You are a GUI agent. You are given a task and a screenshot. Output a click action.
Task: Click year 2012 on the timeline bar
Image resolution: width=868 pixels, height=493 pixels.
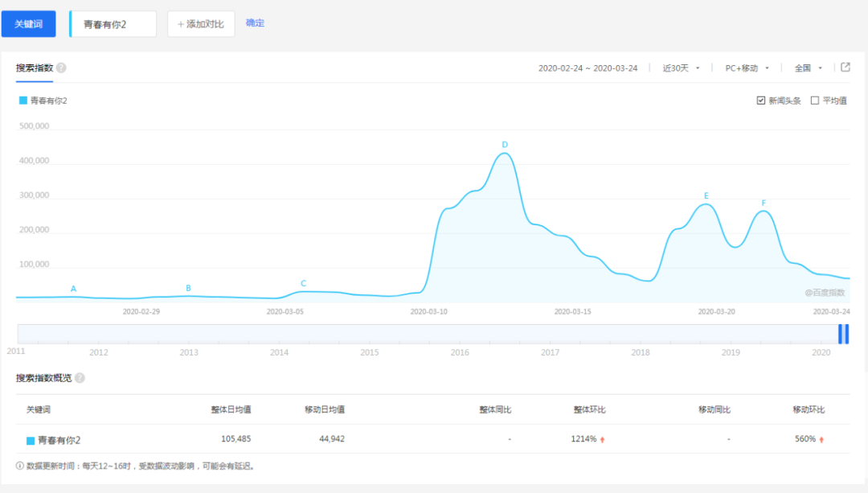pyautogui.click(x=99, y=352)
